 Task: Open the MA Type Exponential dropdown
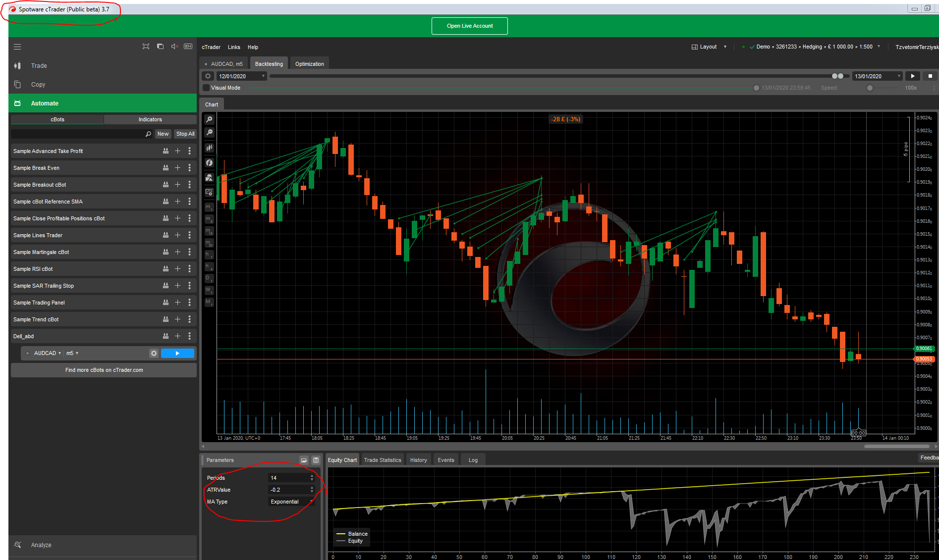291,502
